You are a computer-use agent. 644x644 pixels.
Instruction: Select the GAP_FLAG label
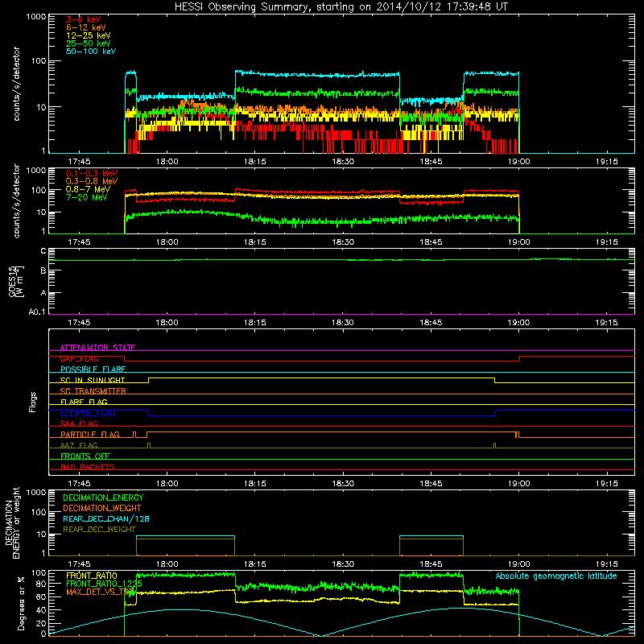80,358
